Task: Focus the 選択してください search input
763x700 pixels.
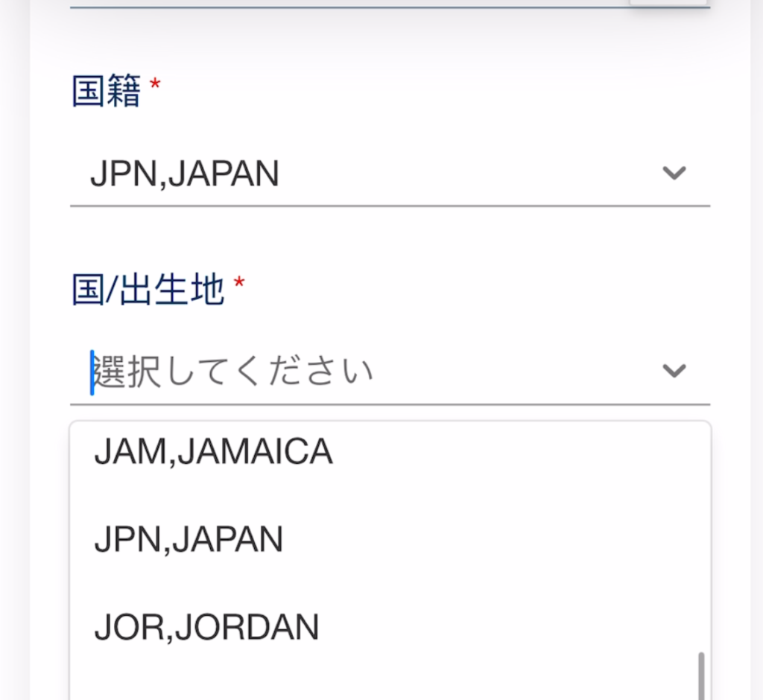Action: click(298, 371)
